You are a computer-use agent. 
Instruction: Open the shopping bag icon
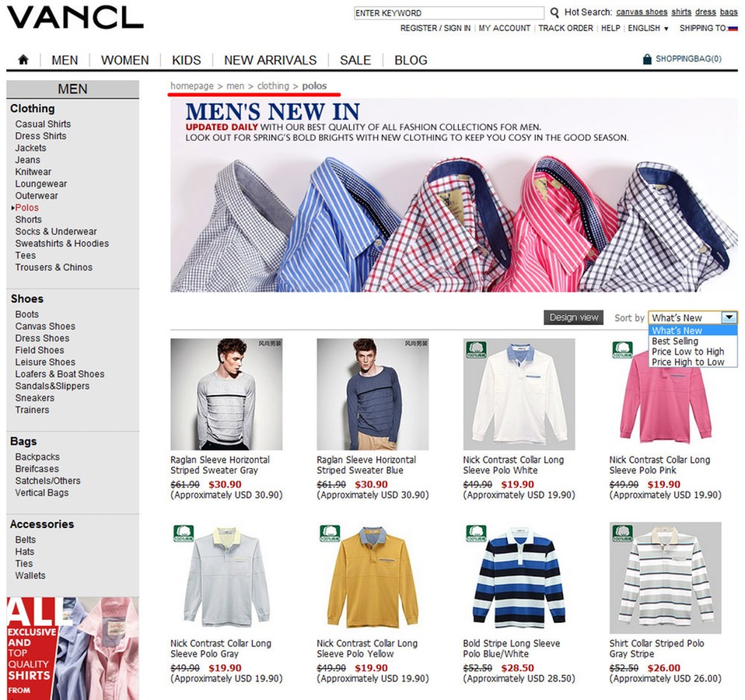tap(647, 59)
